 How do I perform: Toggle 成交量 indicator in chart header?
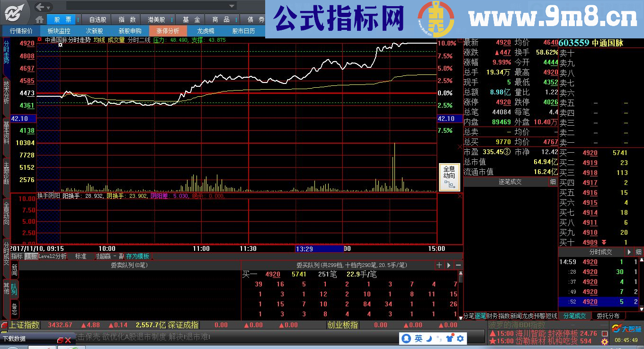click(x=116, y=40)
